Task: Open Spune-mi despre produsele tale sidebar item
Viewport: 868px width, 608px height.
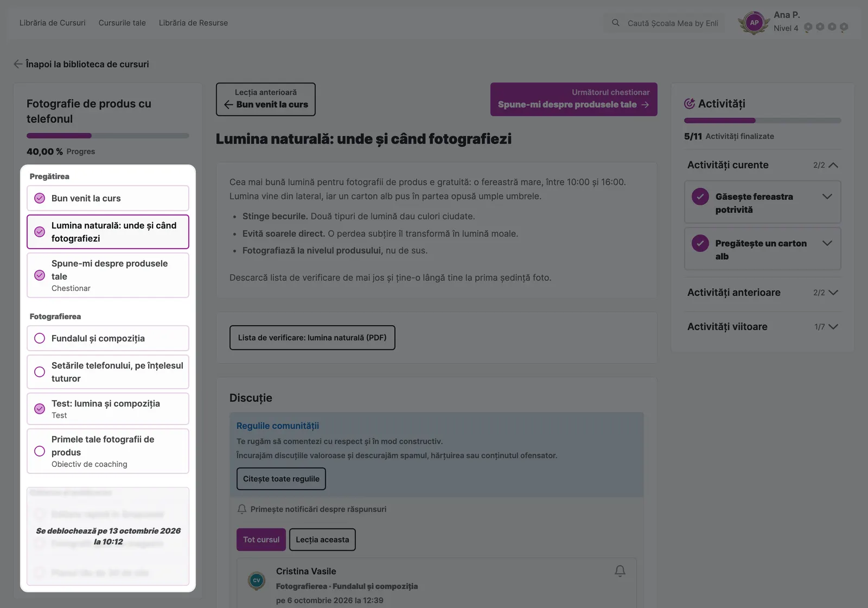Action: (108, 275)
